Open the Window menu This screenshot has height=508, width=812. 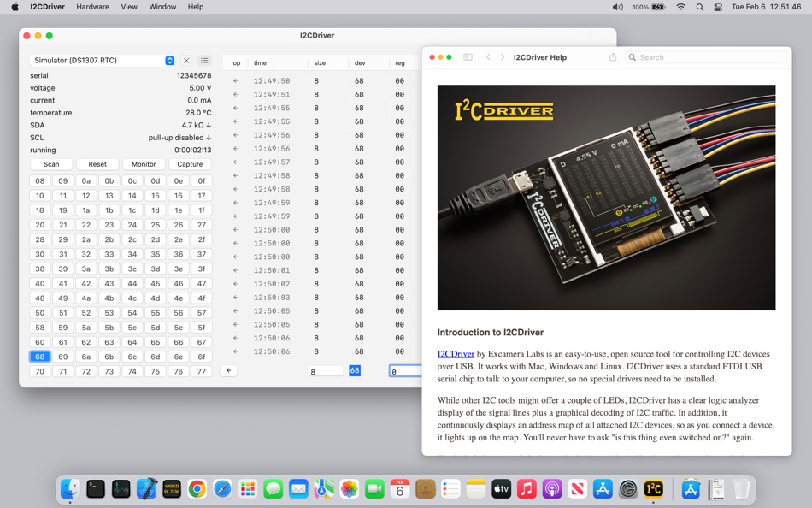[x=162, y=7]
